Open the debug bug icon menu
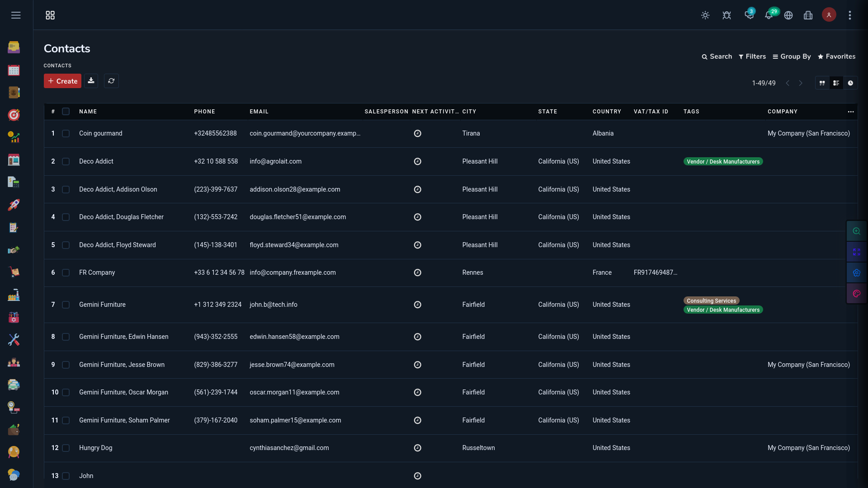 (x=726, y=15)
